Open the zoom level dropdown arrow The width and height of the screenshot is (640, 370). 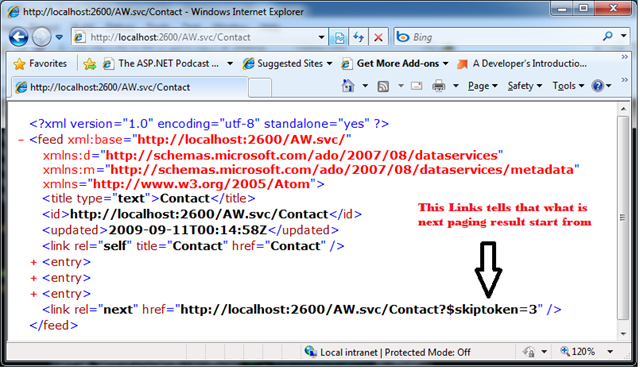point(610,352)
